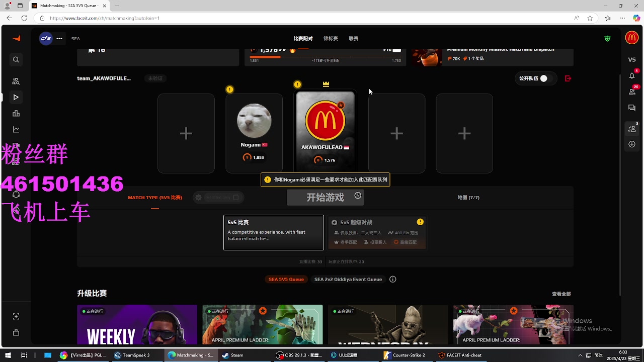Click the screenshot capture icon in the lower sidebar
The height and width of the screenshot is (362, 644).
point(16,316)
